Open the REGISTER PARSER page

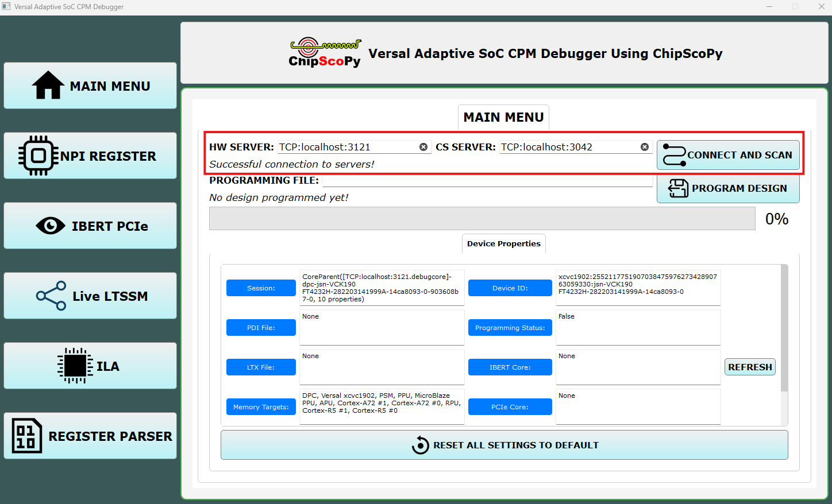tap(90, 436)
